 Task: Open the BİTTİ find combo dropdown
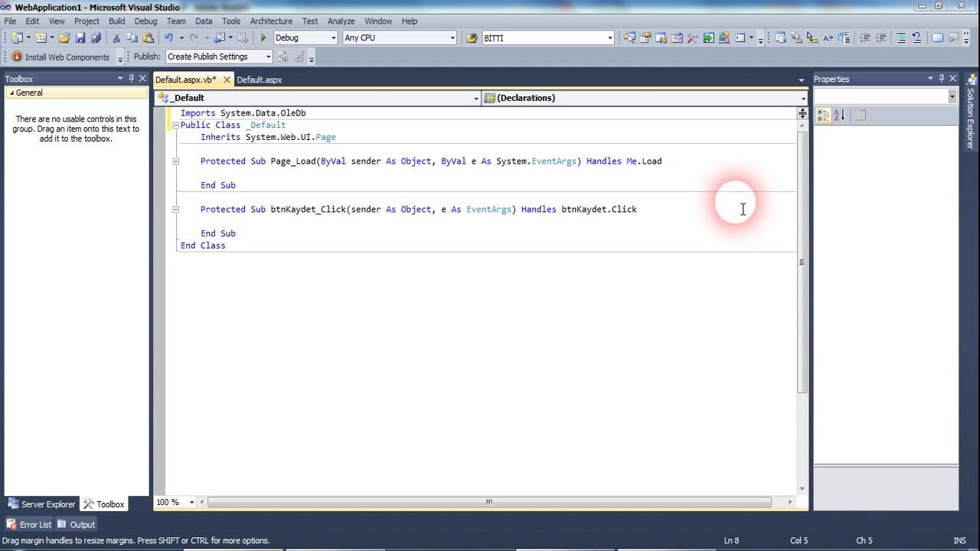coord(610,37)
